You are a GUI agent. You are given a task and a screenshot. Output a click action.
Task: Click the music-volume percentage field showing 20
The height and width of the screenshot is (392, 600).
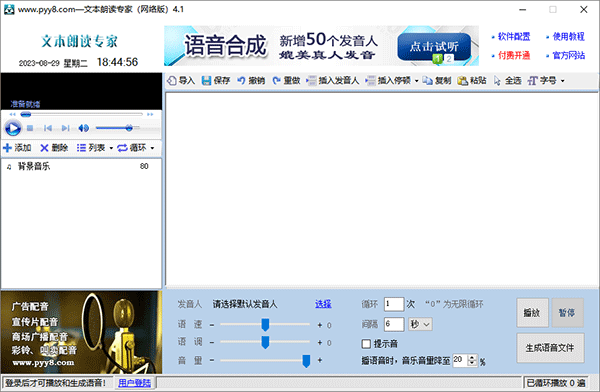coord(460,360)
